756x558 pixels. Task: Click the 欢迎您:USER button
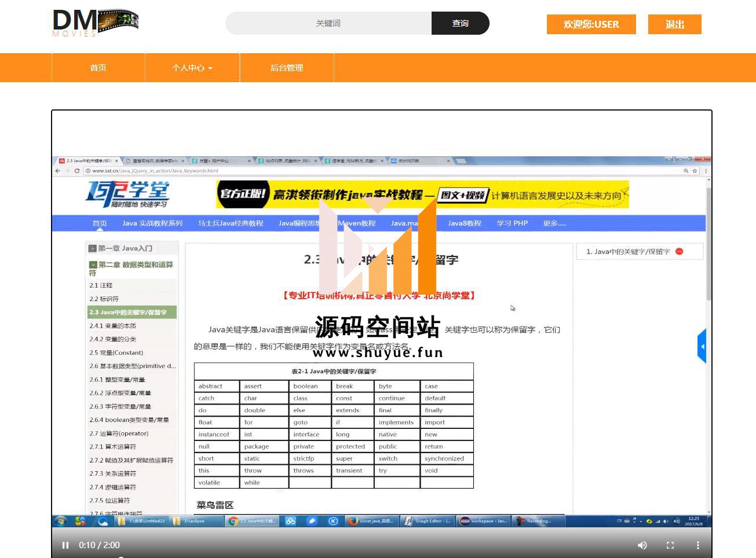pyautogui.click(x=591, y=24)
